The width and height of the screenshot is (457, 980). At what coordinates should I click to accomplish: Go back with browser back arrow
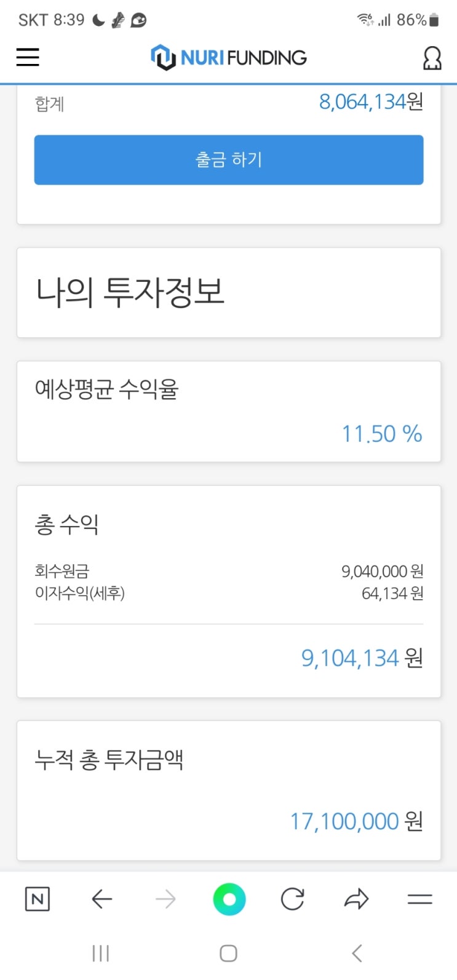[x=102, y=899]
